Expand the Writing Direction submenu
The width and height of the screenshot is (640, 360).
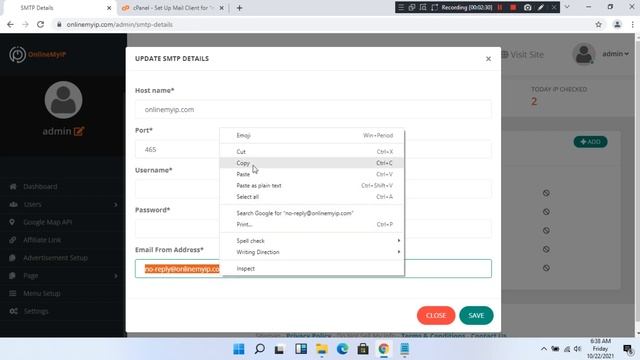point(312,252)
